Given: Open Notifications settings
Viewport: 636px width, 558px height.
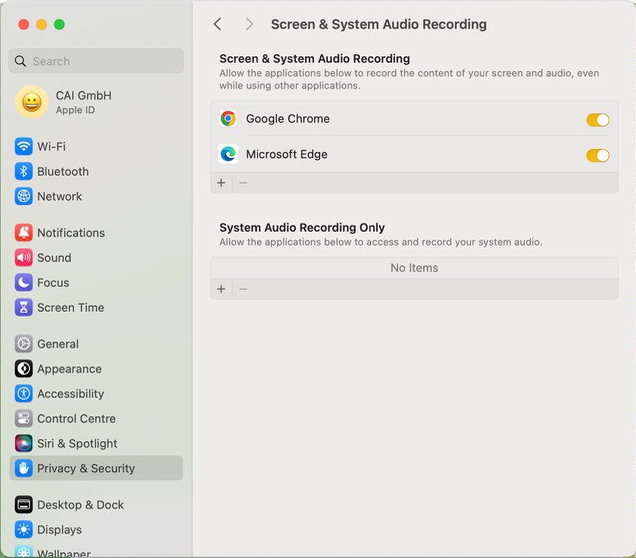Looking at the screenshot, I should 96,233.
